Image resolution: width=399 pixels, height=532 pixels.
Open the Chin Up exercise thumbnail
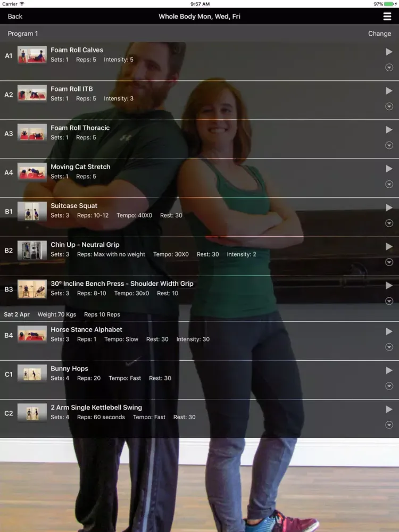[x=32, y=250]
